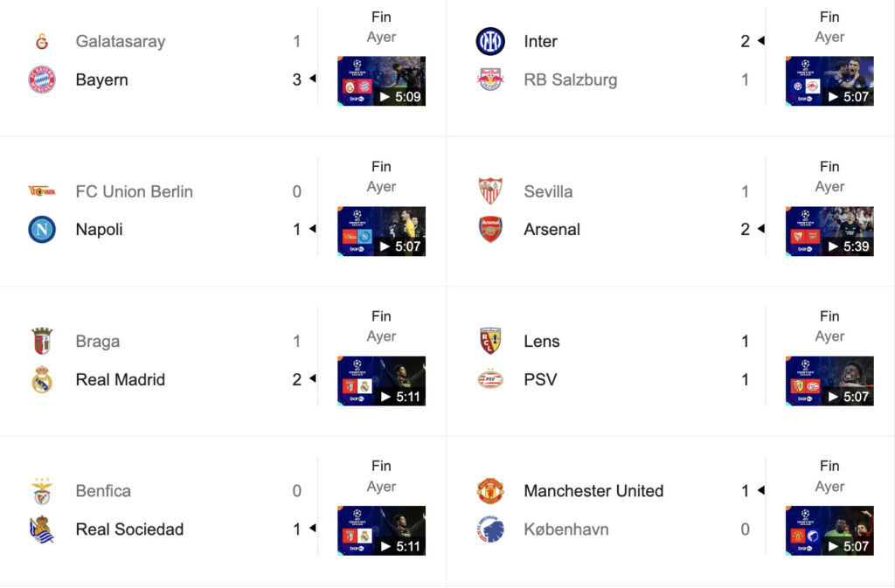Play Manchester United vs København highlights

(x=829, y=530)
